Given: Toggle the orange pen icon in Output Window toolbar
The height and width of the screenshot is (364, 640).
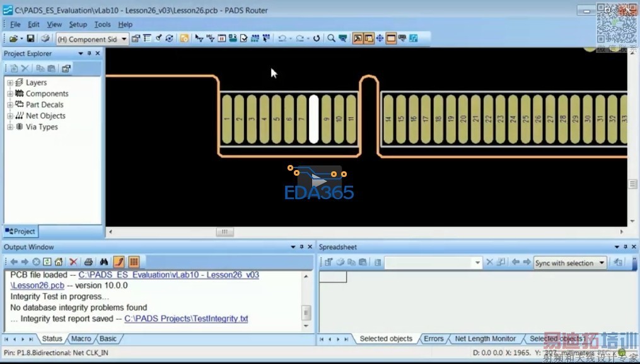Looking at the screenshot, I should (119, 261).
